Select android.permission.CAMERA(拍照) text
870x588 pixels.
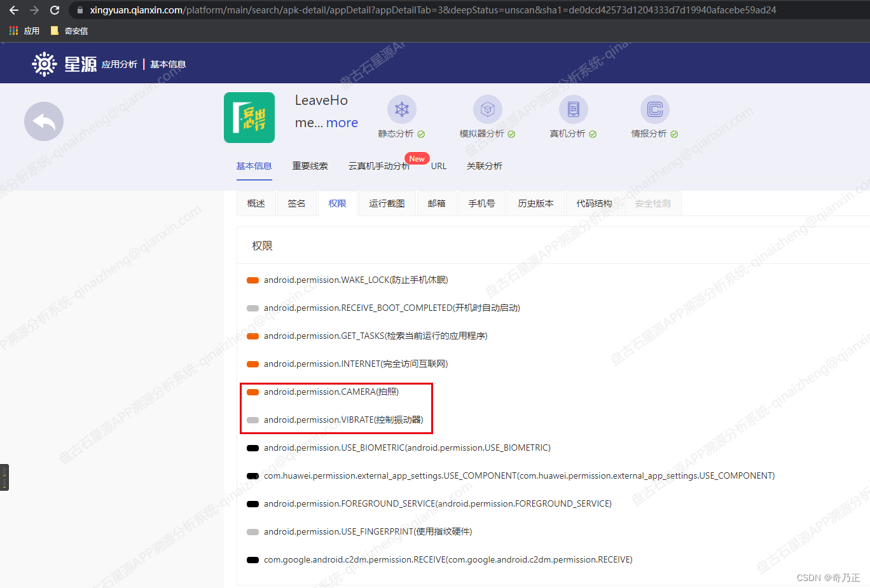[x=331, y=392]
